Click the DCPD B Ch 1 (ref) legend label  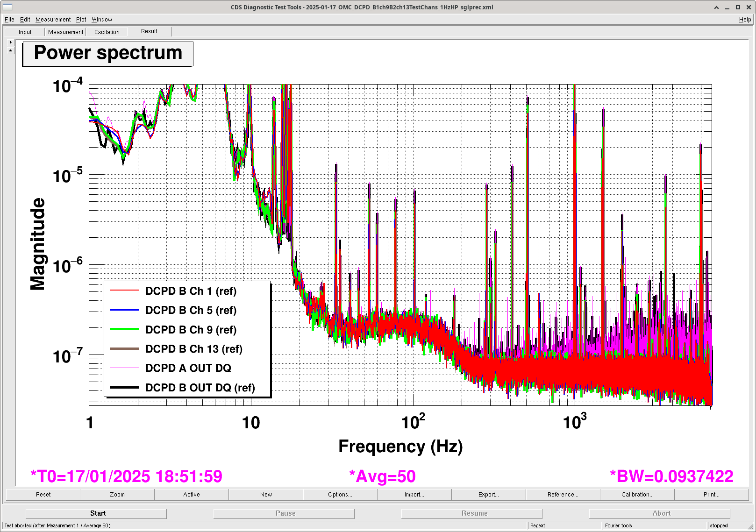pyautogui.click(x=191, y=291)
